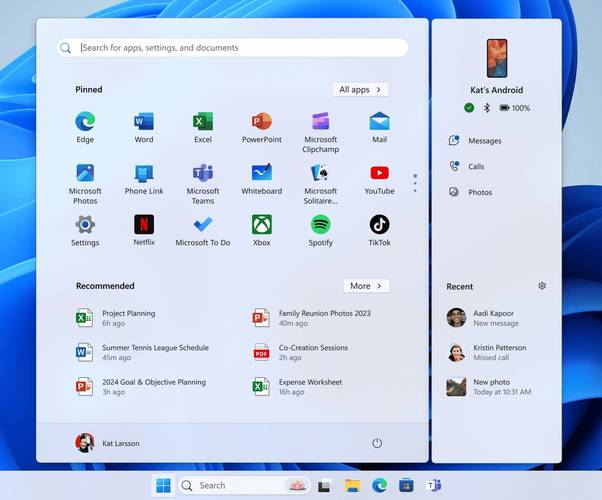Open Calls in phone panel
This screenshot has width=602, height=500.
click(x=467, y=166)
